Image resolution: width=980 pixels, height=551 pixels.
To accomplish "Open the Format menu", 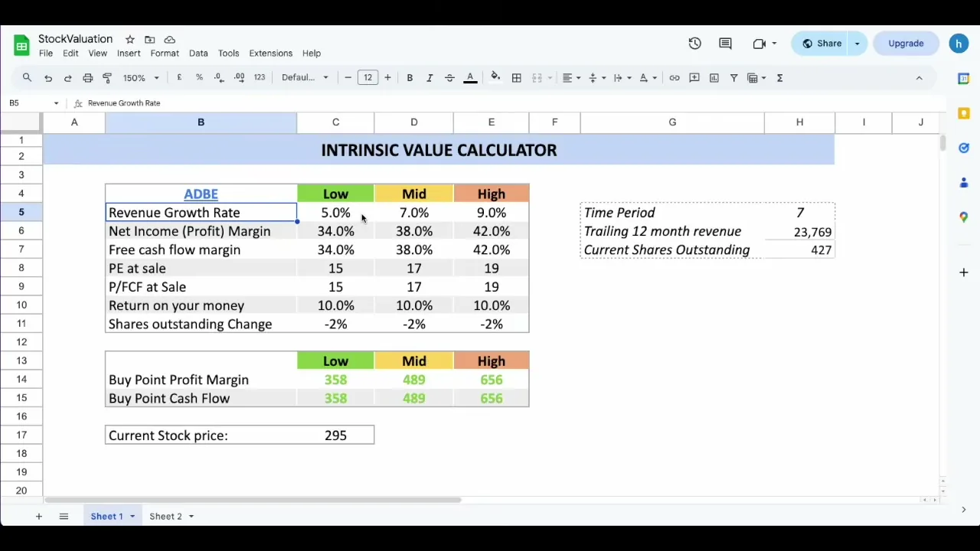I will [x=165, y=54].
